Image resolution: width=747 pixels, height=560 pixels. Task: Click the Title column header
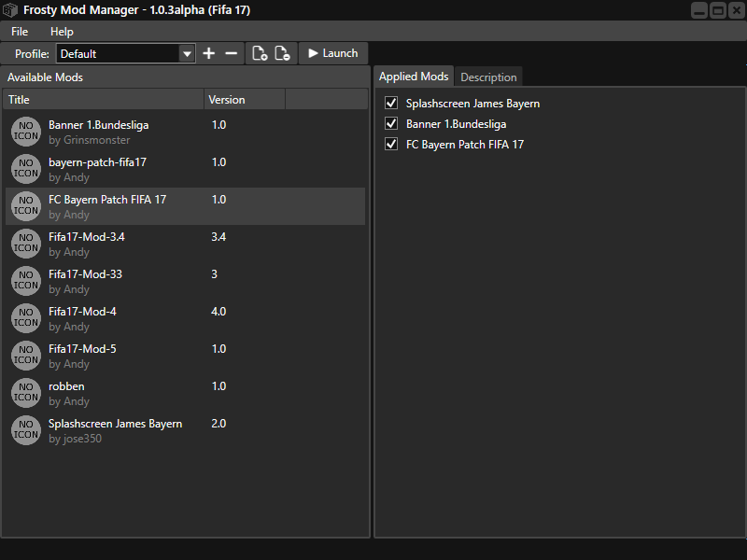tap(104, 100)
